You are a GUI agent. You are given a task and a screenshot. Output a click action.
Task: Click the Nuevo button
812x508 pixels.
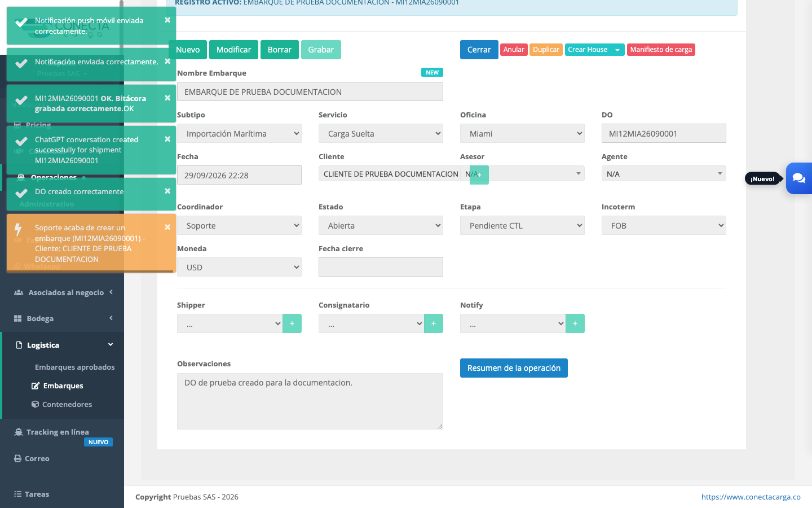pos(188,50)
